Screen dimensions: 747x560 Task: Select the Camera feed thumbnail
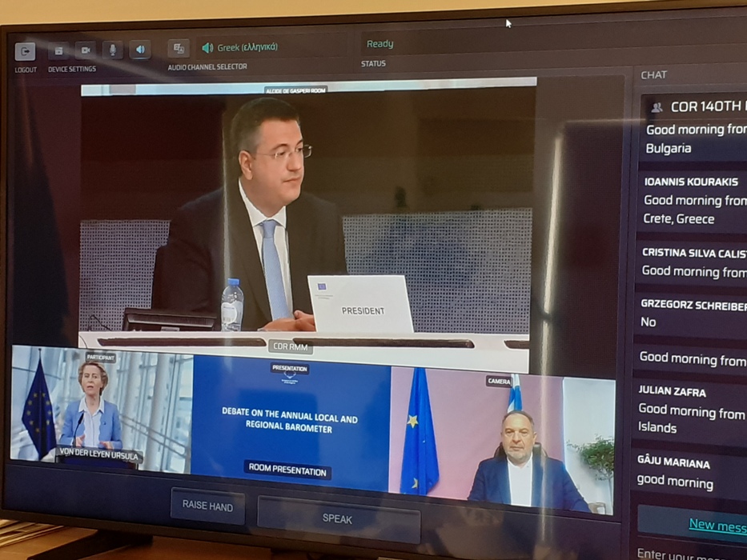pyautogui.click(x=500, y=442)
